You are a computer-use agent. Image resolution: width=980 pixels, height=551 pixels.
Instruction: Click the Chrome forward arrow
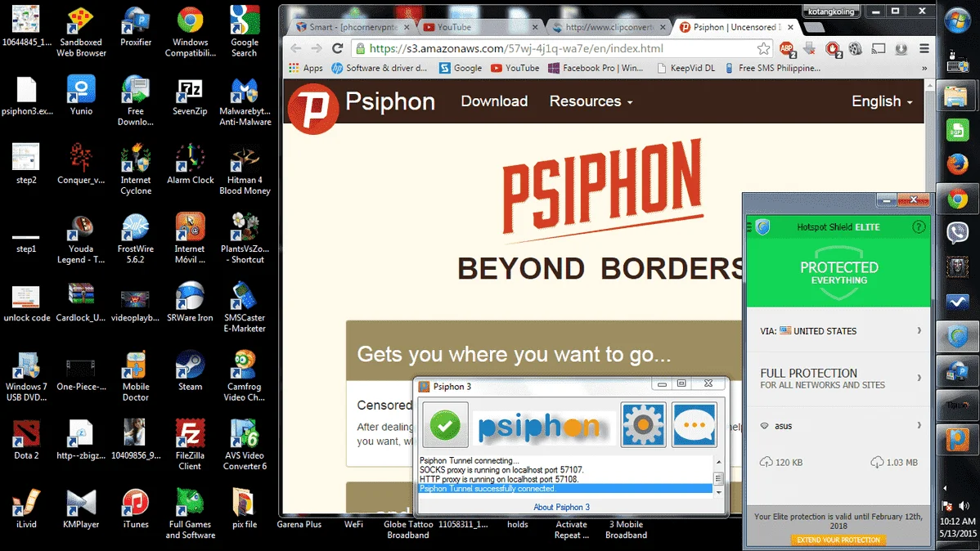[317, 48]
